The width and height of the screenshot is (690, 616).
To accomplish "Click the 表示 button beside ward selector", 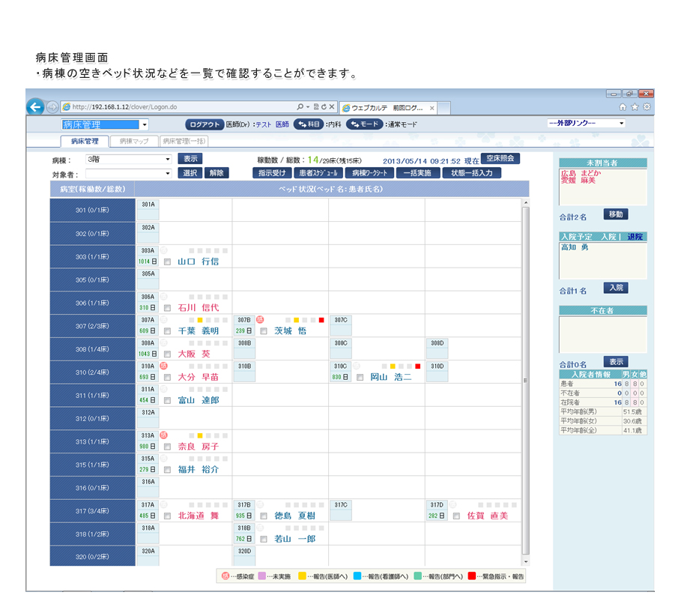I will click(x=190, y=159).
